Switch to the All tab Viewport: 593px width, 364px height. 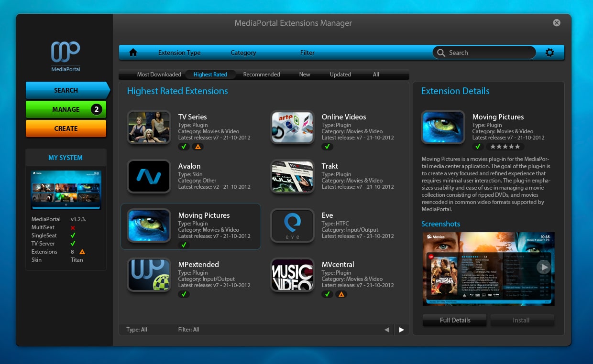[x=376, y=75]
